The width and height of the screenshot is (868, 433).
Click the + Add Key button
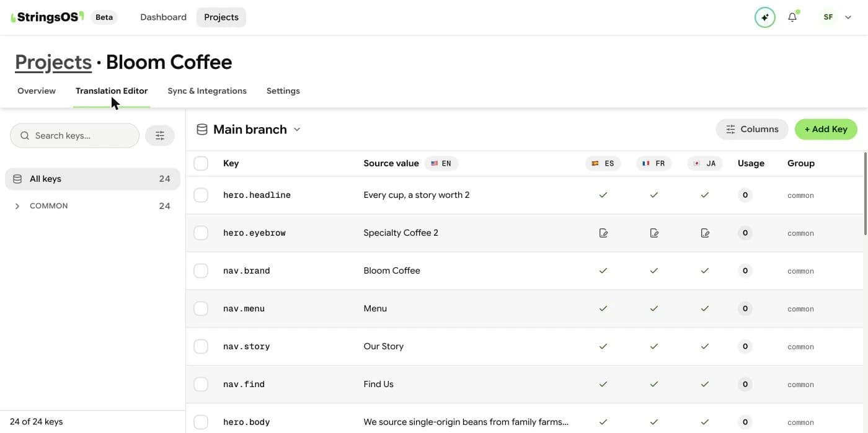click(826, 129)
